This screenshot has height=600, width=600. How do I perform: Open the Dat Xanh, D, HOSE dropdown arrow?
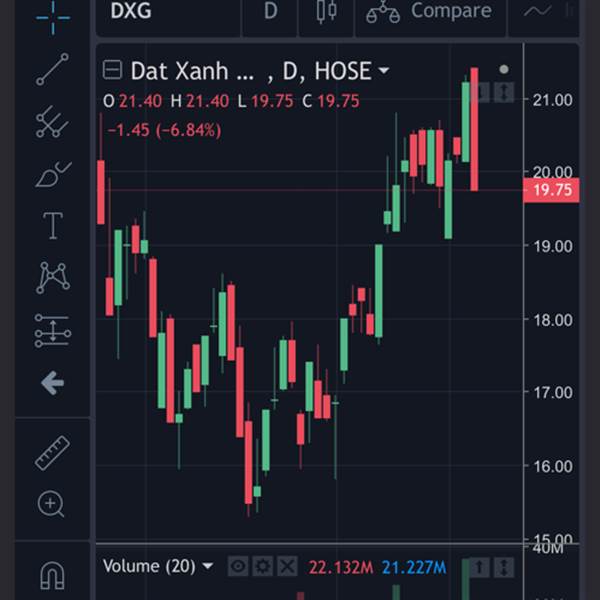coord(383,70)
